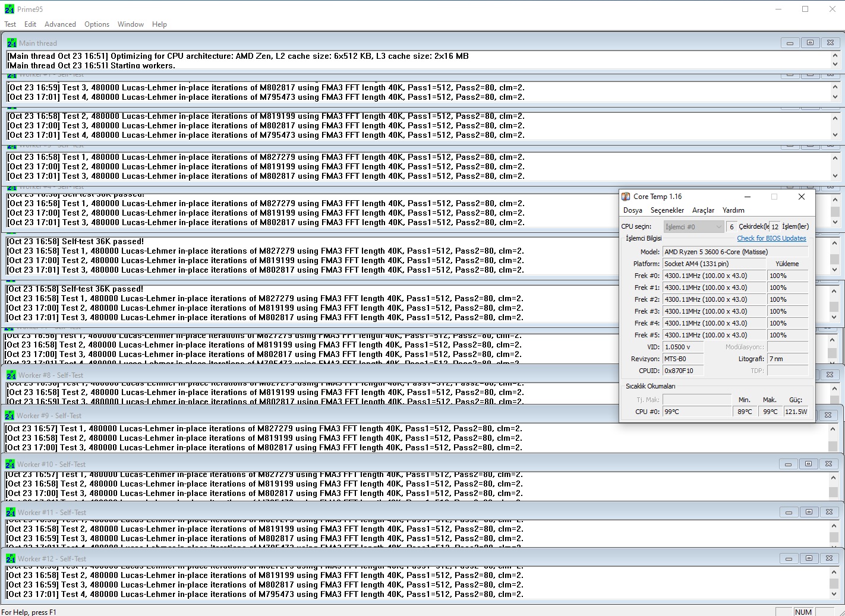The width and height of the screenshot is (845, 616).
Task: Click the CPU #0 temperature 99°C field
Action: (x=697, y=411)
